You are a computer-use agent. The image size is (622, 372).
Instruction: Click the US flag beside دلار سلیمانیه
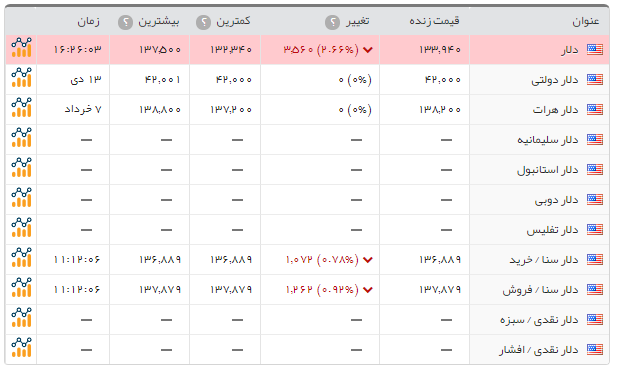(x=595, y=139)
